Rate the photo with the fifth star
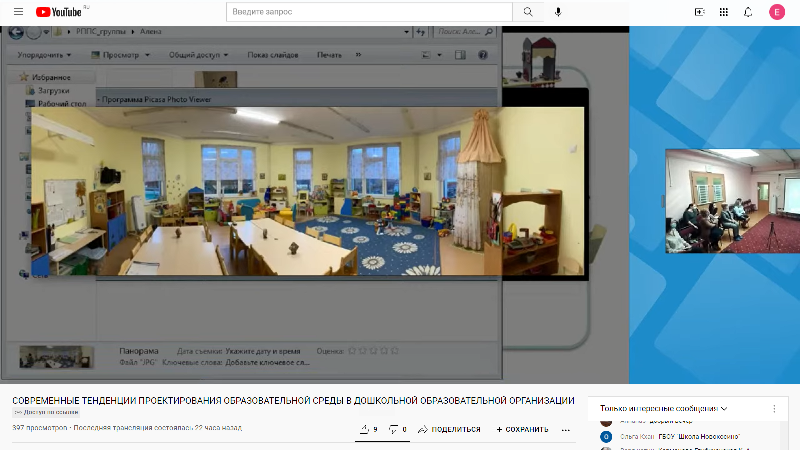Screen dimensions: 800x450 (x=394, y=351)
